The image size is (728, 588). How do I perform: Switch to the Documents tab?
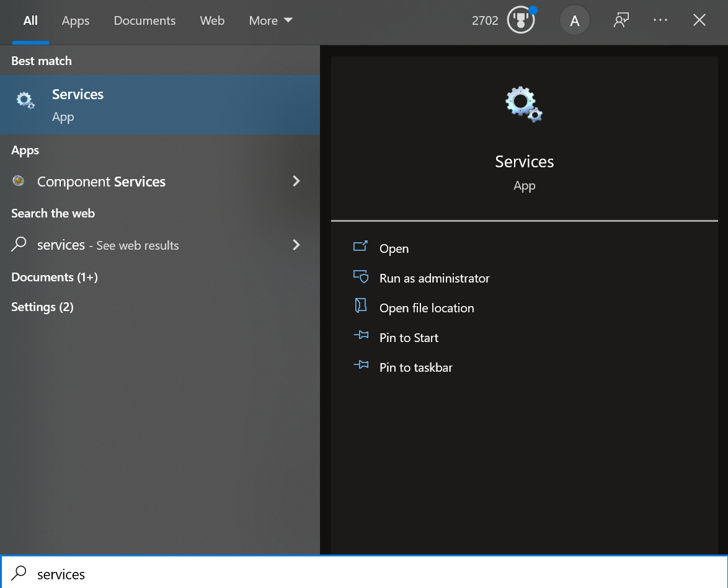tap(144, 20)
